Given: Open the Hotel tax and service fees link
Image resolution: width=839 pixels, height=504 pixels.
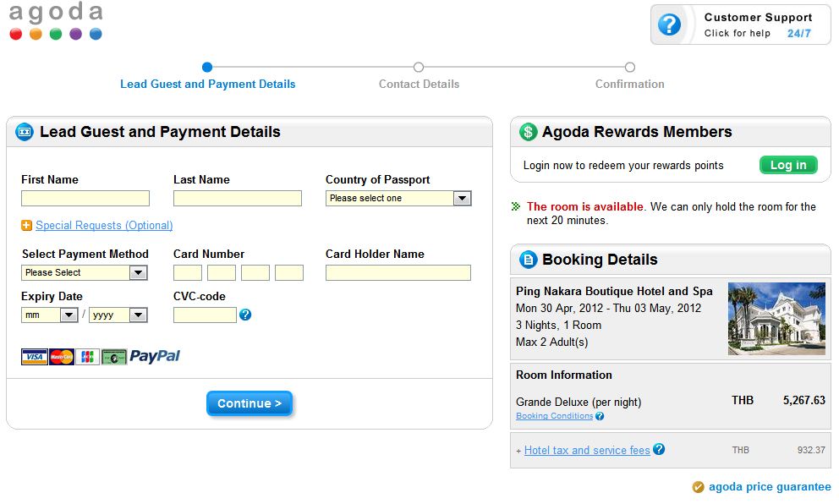Looking at the screenshot, I should click(587, 451).
